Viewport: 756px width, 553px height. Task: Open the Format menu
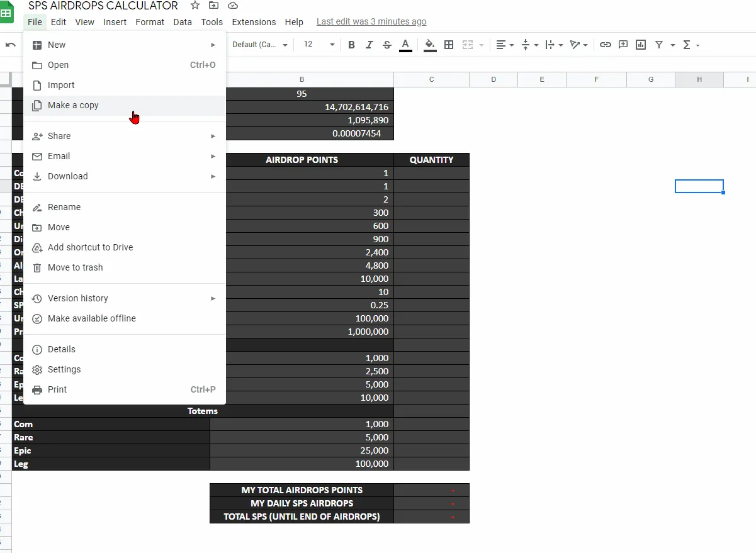pos(150,22)
